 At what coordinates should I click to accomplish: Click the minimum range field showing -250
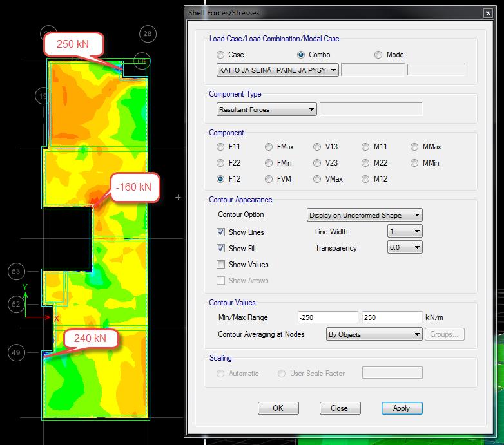(327, 317)
